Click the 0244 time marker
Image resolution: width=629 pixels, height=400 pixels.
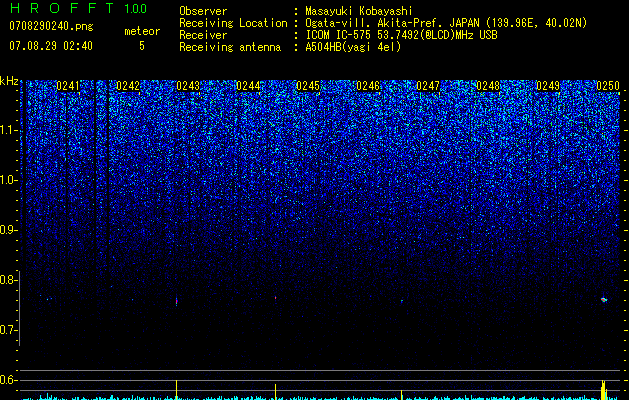(248, 86)
